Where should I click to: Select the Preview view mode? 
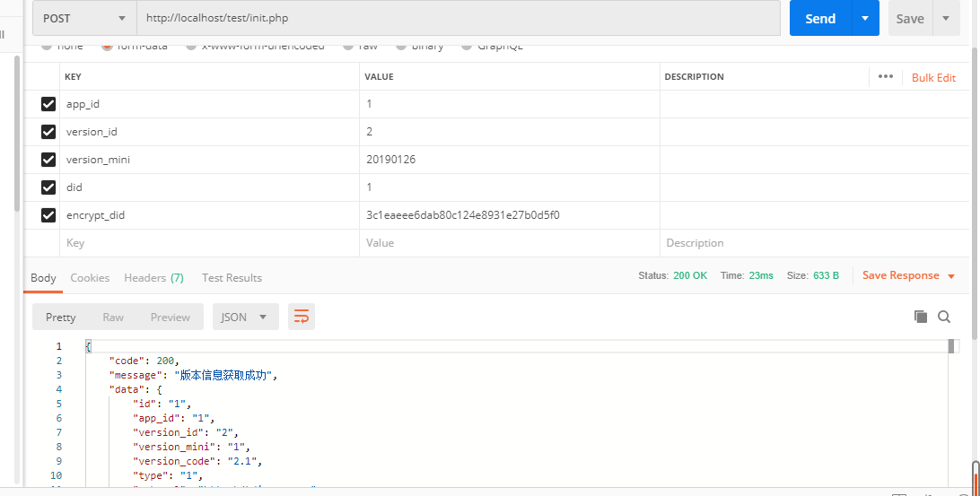170,318
